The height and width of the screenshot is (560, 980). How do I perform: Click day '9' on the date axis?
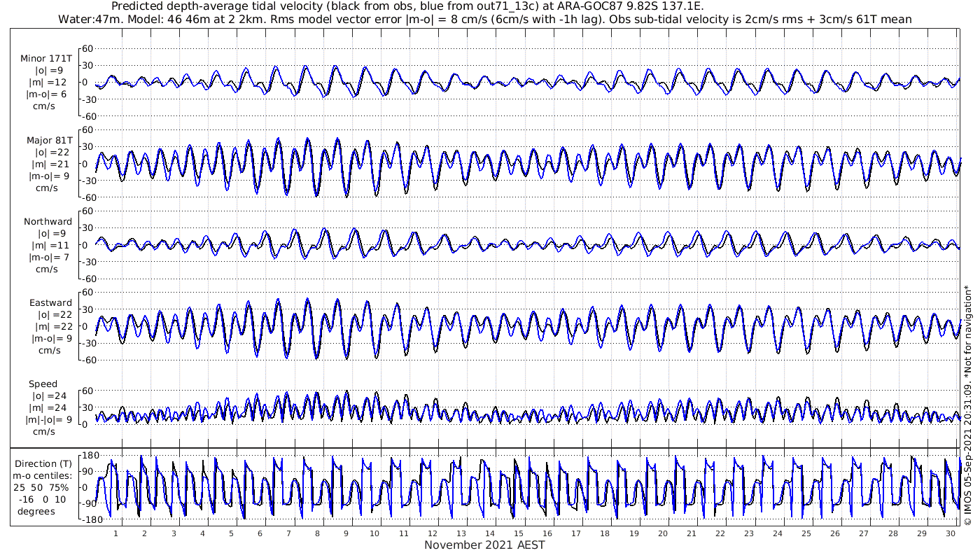[x=346, y=533]
